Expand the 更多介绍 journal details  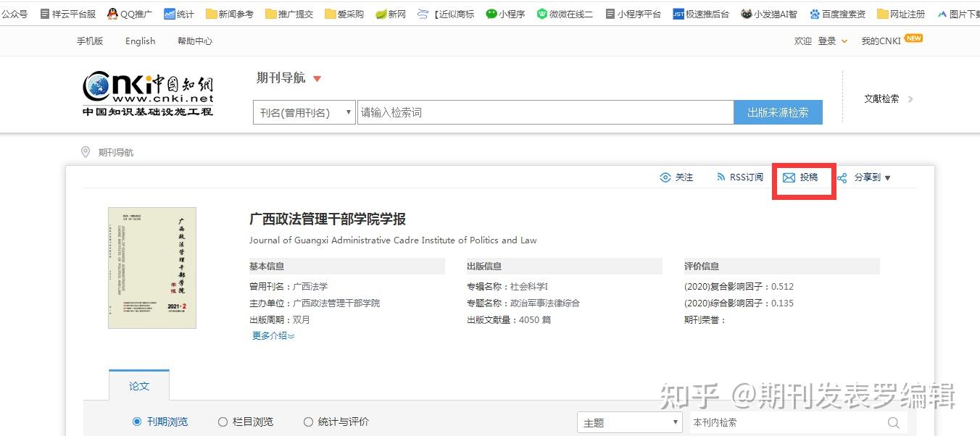[272, 335]
